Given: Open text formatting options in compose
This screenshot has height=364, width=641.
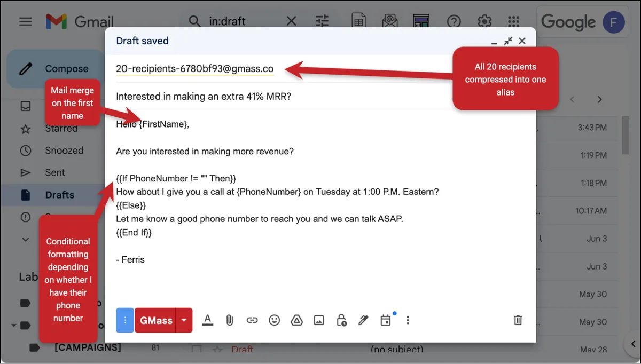Looking at the screenshot, I should tap(208, 320).
